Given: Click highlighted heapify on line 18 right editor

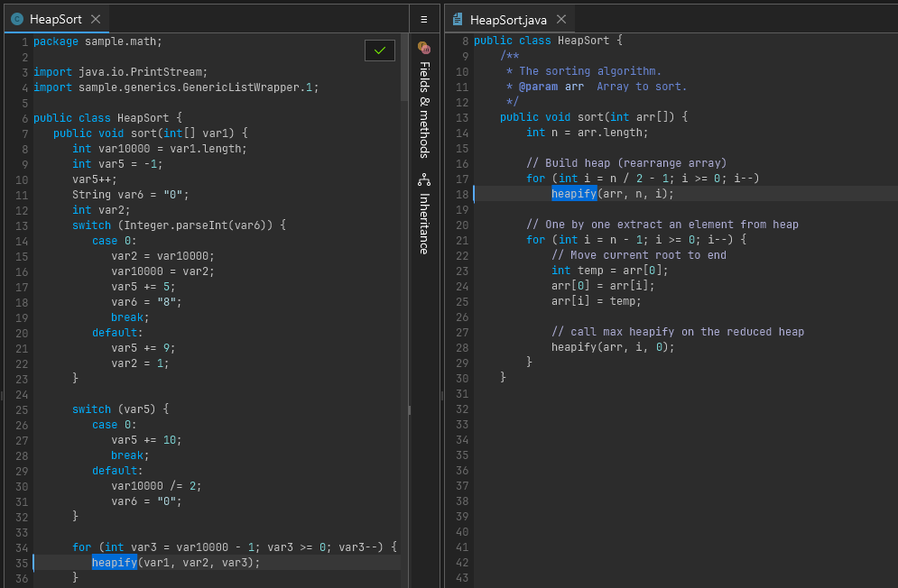Looking at the screenshot, I should coord(574,194).
